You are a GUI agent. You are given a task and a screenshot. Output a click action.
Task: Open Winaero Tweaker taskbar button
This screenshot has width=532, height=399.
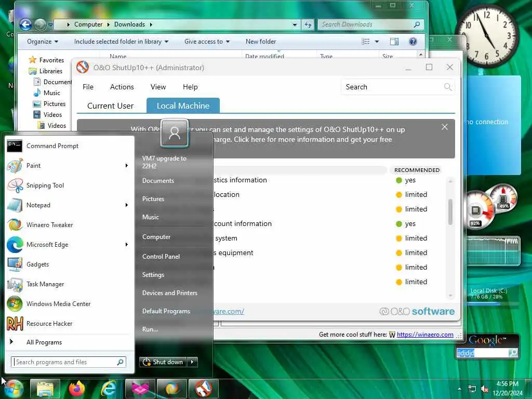(x=172, y=389)
